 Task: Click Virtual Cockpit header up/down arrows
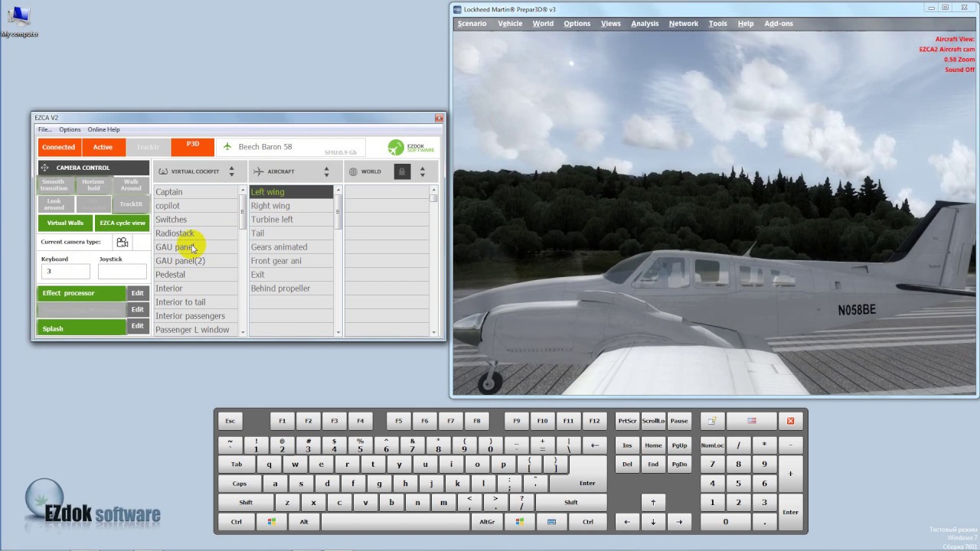pos(232,171)
